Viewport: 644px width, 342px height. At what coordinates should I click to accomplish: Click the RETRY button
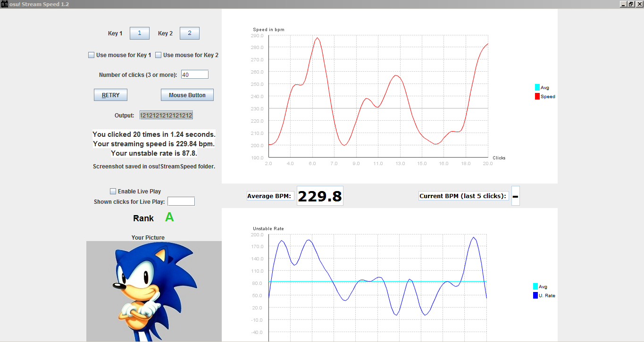tap(111, 95)
